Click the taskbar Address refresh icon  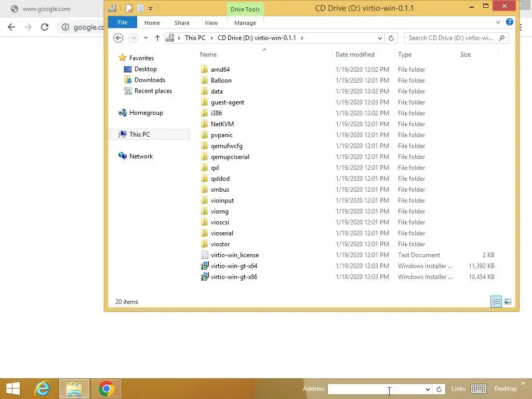click(439, 389)
